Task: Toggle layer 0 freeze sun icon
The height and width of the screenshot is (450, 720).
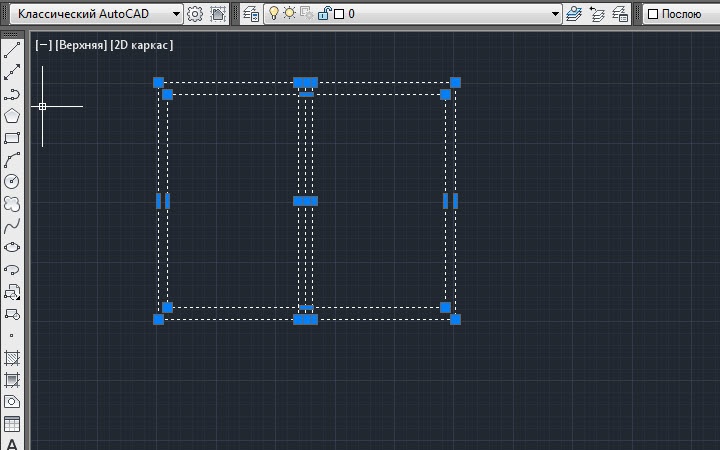Action: tap(289, 13)
